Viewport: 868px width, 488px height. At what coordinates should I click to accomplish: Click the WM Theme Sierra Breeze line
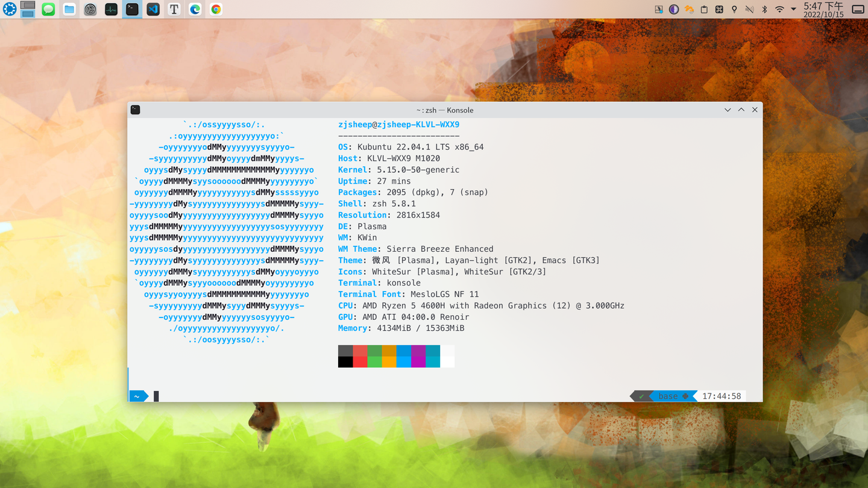[416, 249]
